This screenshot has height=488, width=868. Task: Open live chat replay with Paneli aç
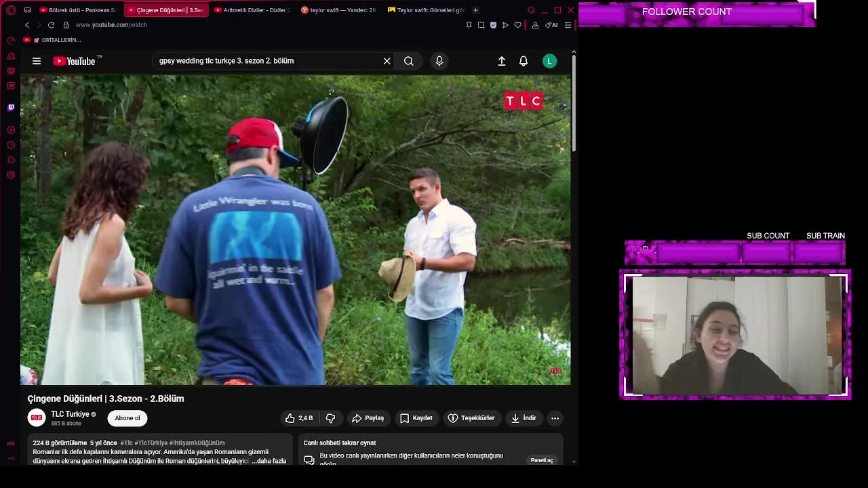click(542, 460)
